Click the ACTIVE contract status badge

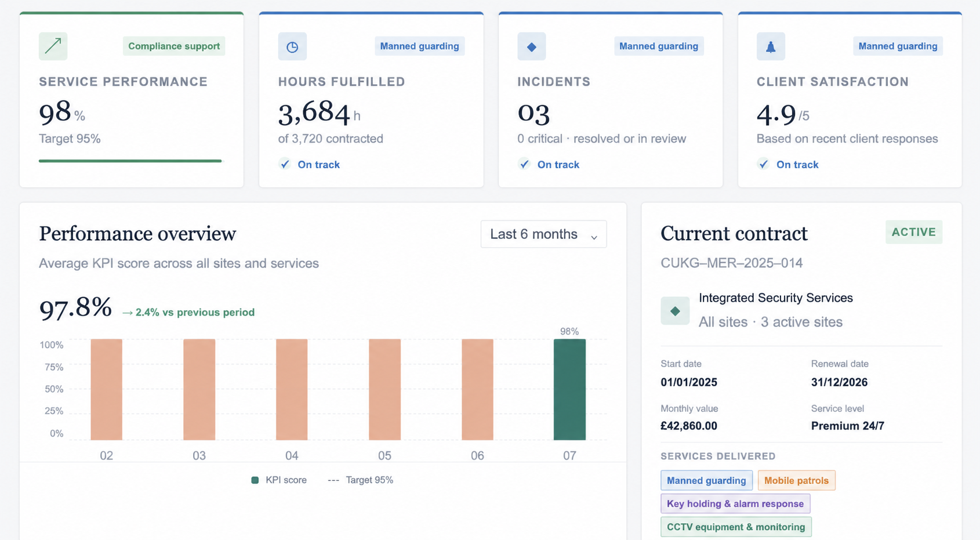(x=914, y=232)
